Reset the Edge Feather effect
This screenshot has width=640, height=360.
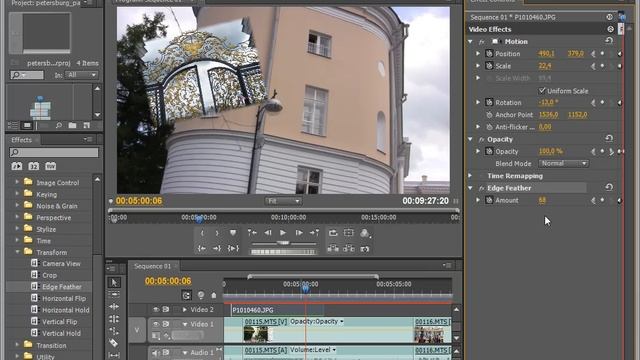tap(609, 187)
